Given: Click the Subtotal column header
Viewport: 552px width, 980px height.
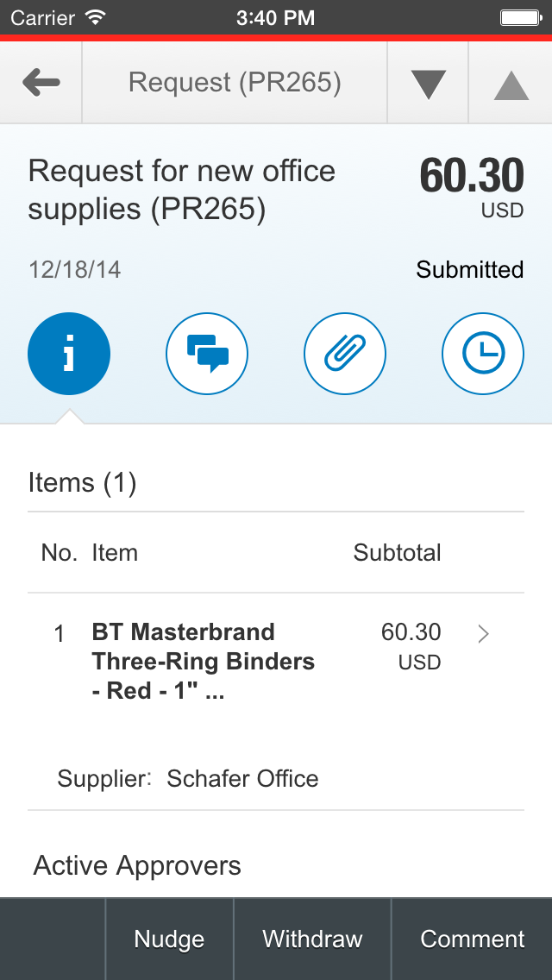Looking at the screenshot, I should pyautogui.click(x=397, y=552).
